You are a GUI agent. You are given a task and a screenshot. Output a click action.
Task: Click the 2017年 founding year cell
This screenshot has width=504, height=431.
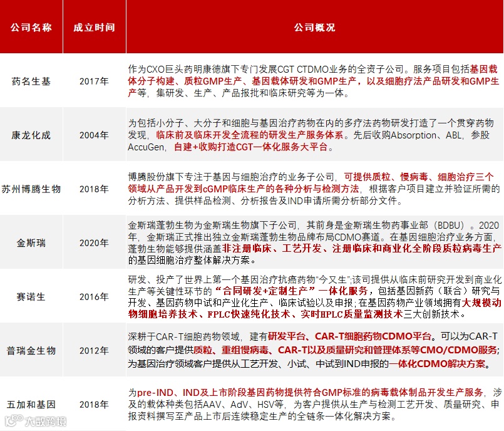(94, 81)
